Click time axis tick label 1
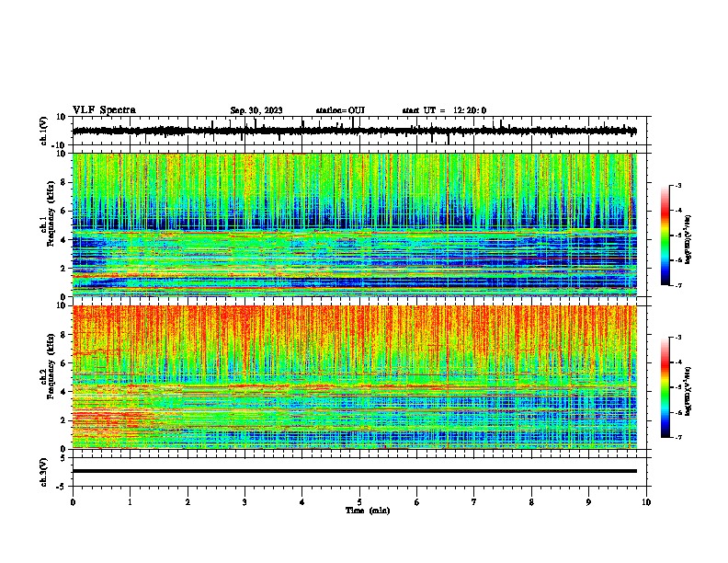The height and width of the screenshot is (563, 728). (130, 502)
